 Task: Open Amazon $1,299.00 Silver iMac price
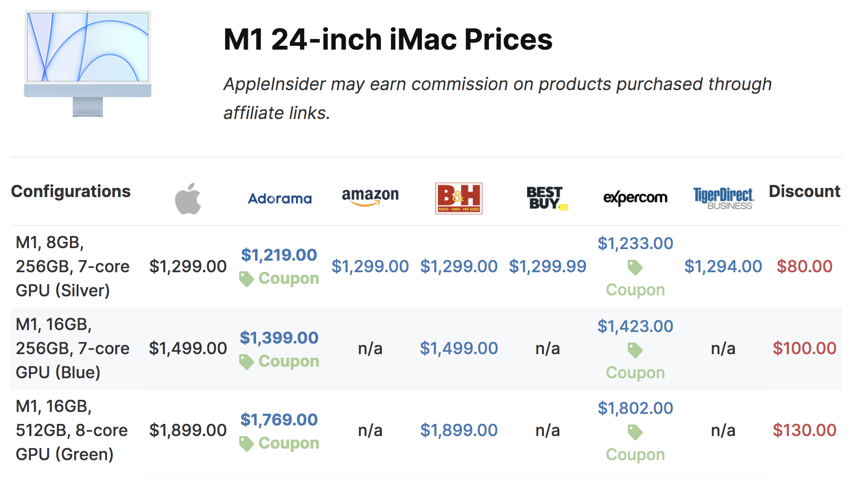click(370, 266)
